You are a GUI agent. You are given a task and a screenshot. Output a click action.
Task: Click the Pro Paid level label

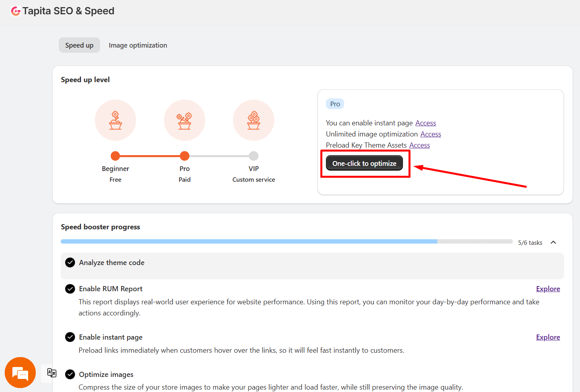[185, 174]
